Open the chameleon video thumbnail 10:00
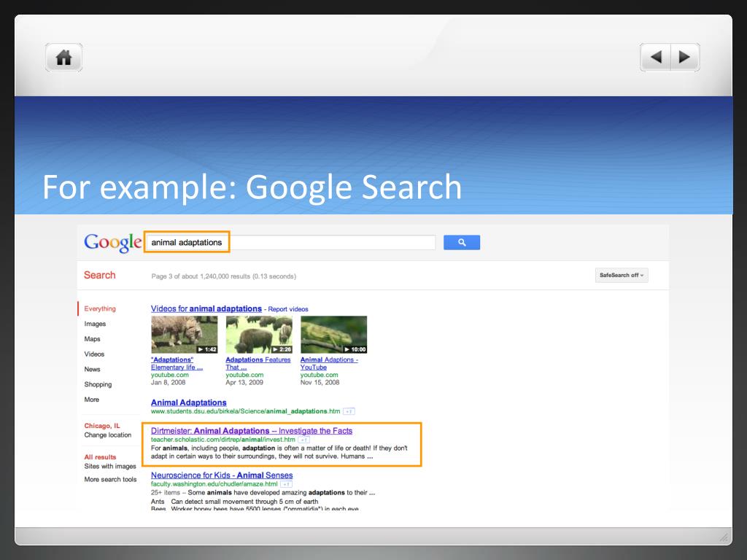The height and width of the screenshot is (560, 747). [x=333, y=335]
